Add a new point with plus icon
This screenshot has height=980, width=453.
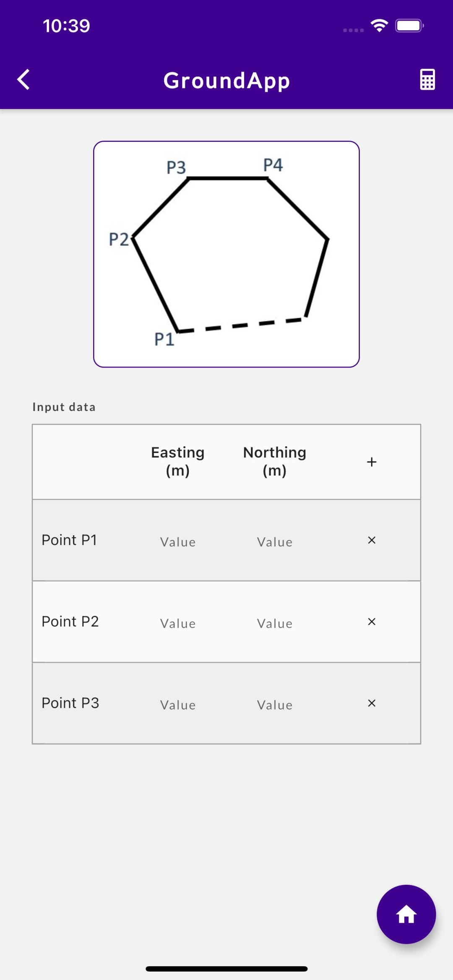pos(372,462)
